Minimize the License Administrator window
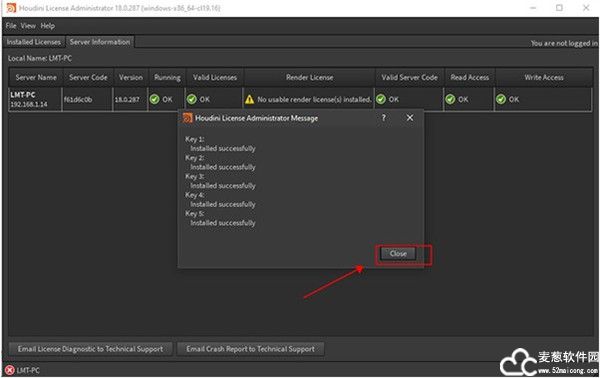The height and width of the screenshot is (378, 600). pos(533,8)
